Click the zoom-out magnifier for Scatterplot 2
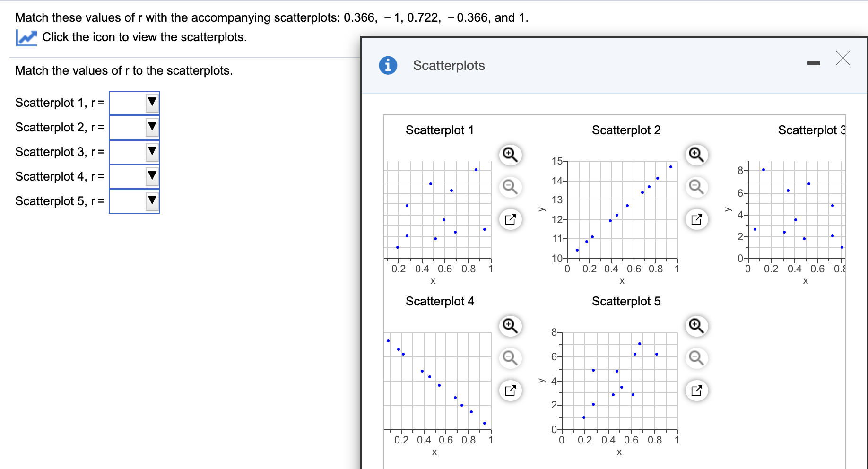The width and height of the screenshot is (868, 469). tap(696, 187)
